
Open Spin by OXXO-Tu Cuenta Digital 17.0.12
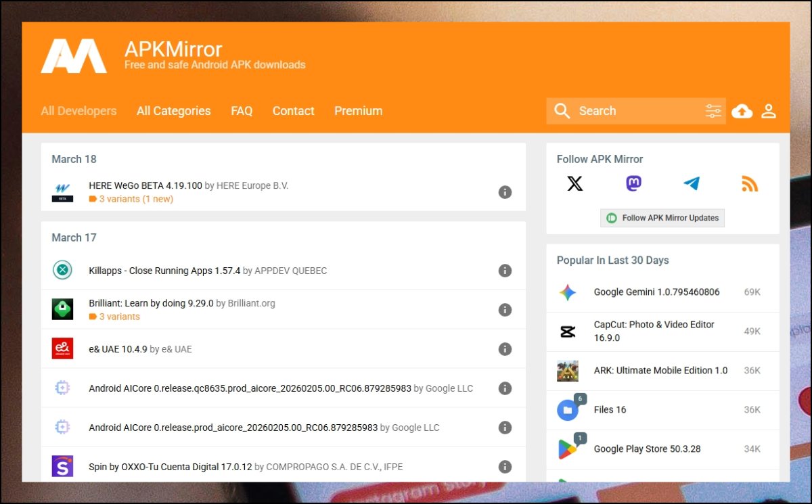point(171,467)
